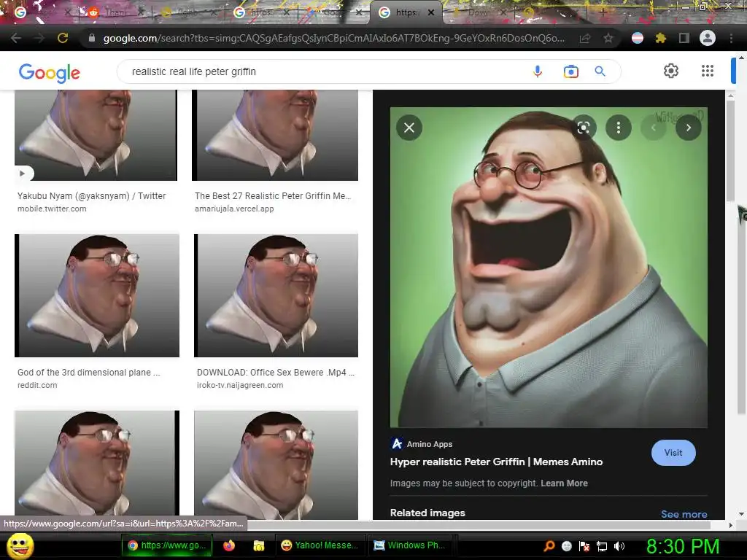747x560 pixels.
Task: Click the preview panel vertical scrollbar thumb
Action: click(x=730, y=151)
